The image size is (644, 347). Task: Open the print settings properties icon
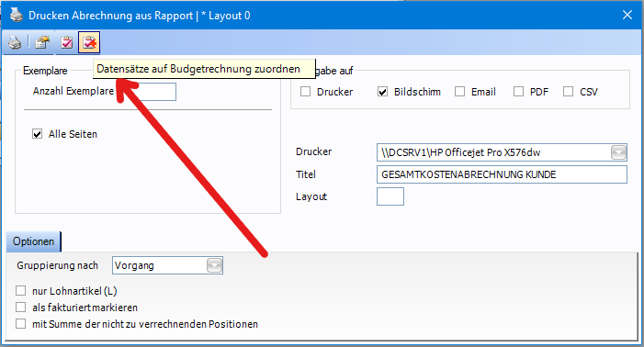(42, 42)
